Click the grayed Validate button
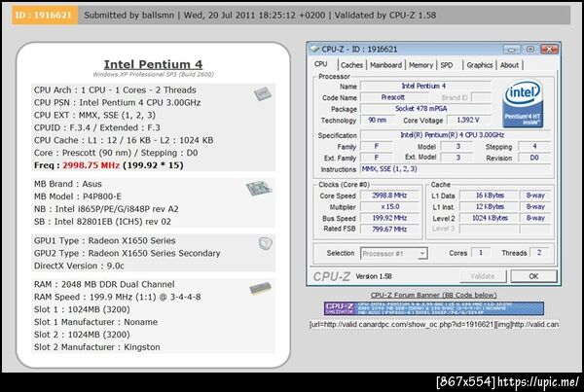Screen dimensions: 584x392 point(483,276)
